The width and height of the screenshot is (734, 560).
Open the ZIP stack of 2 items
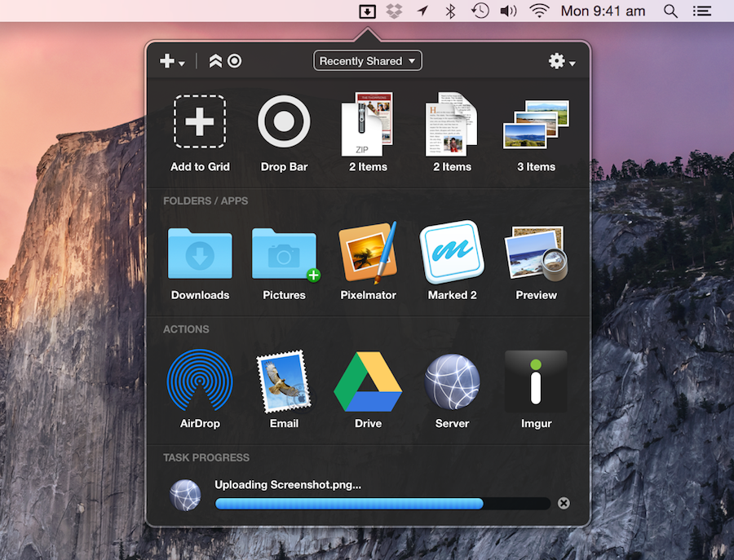pyautogui.click(x=368, y=124)
